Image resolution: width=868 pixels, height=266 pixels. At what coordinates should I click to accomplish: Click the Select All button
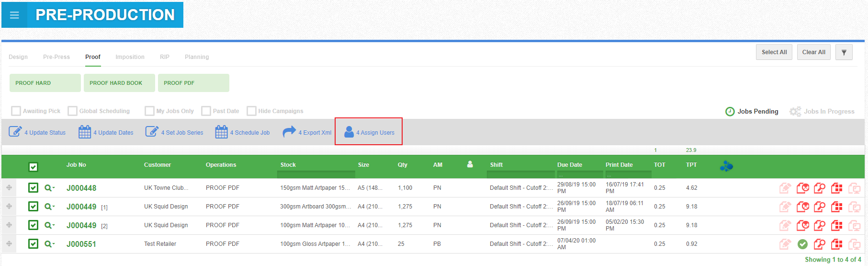click(x=774, y=52)
